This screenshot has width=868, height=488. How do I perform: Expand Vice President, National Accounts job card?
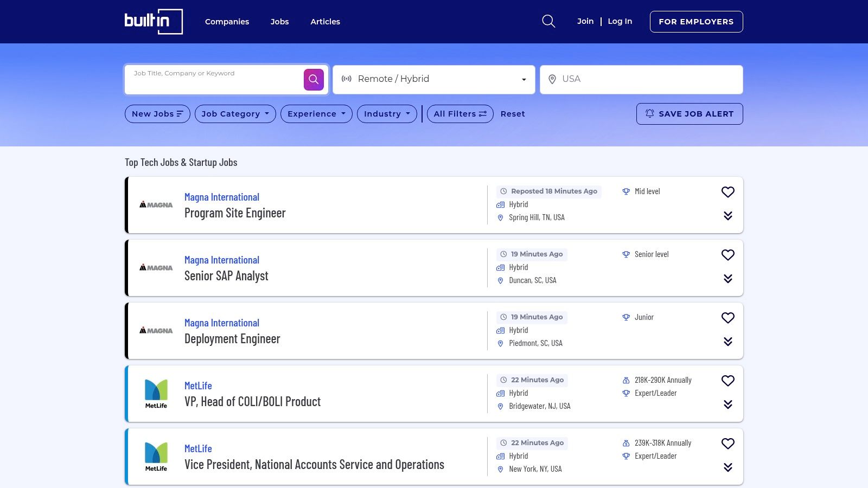728,467
